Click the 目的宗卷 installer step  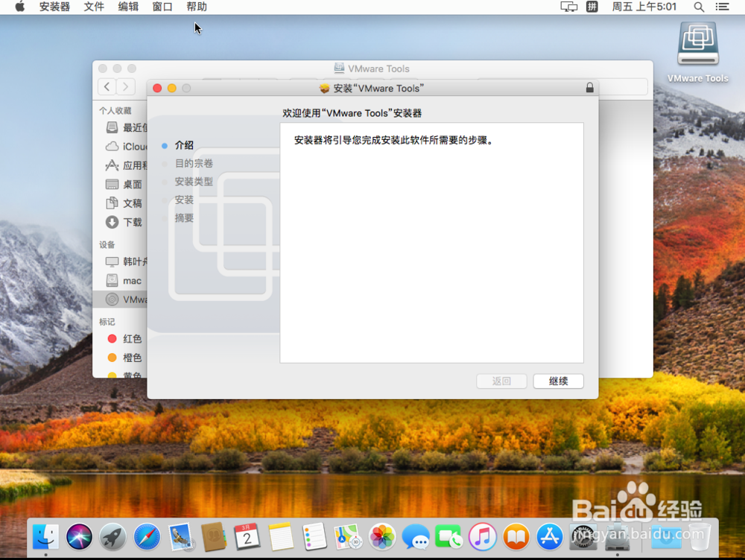tap(194, 163)
